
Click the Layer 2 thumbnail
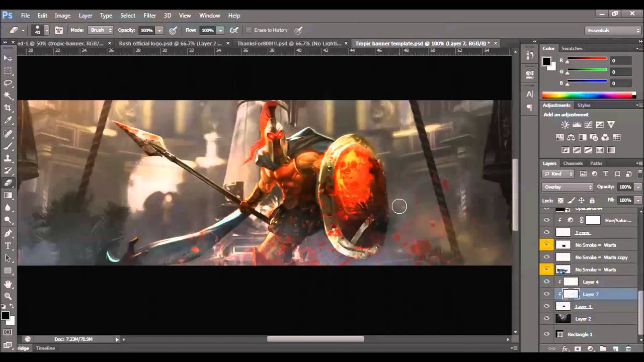(563, 319)
